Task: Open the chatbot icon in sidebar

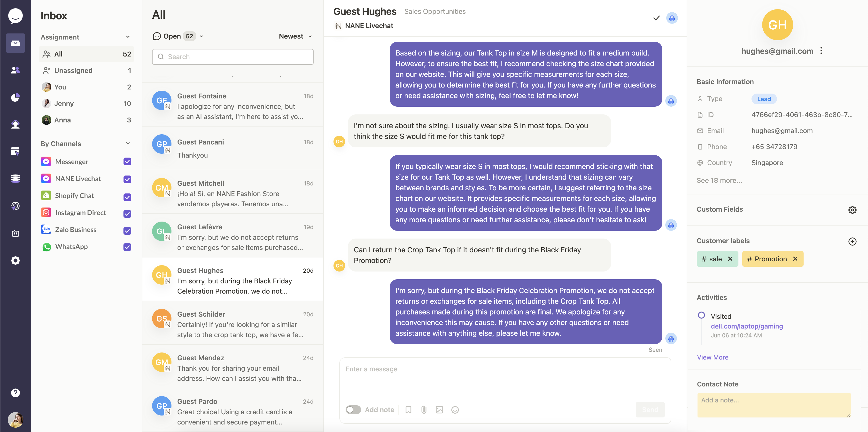Action: coord(15,233)
